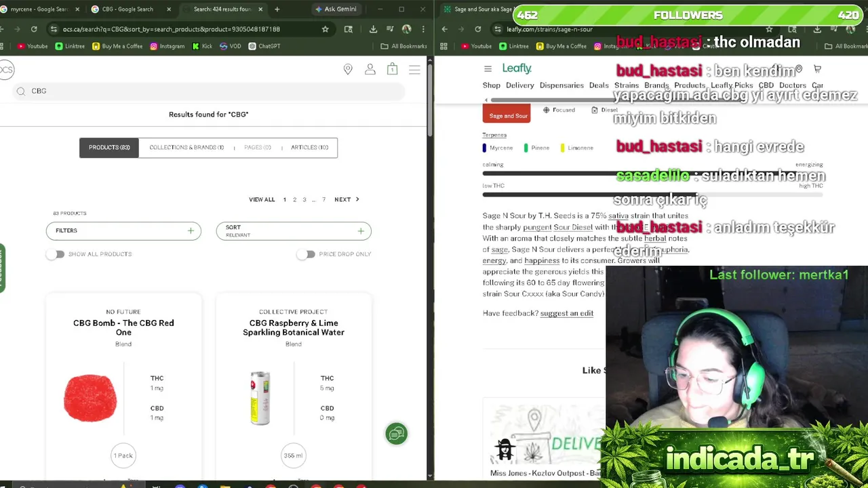Open CBG Raspberry & Lime Sparkling Botanical Water

pos(294,327)
